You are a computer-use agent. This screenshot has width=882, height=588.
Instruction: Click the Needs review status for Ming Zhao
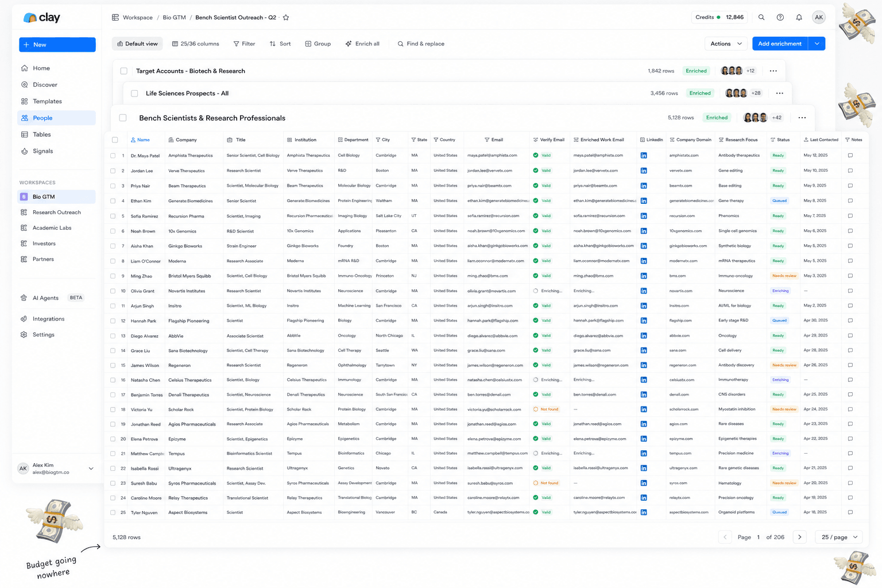click(x=784, y=276)
